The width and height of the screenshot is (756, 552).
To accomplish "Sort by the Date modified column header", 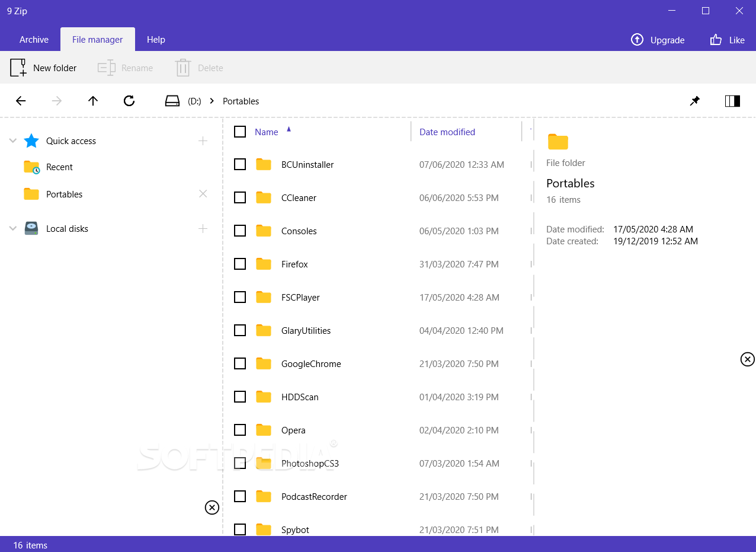I will (447, 132).
